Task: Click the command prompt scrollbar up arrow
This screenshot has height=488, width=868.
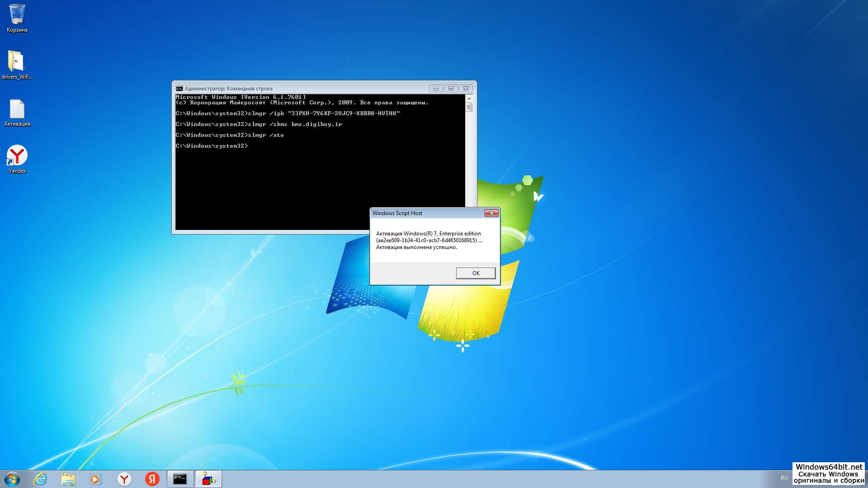Action: click(x=469, y=98)
